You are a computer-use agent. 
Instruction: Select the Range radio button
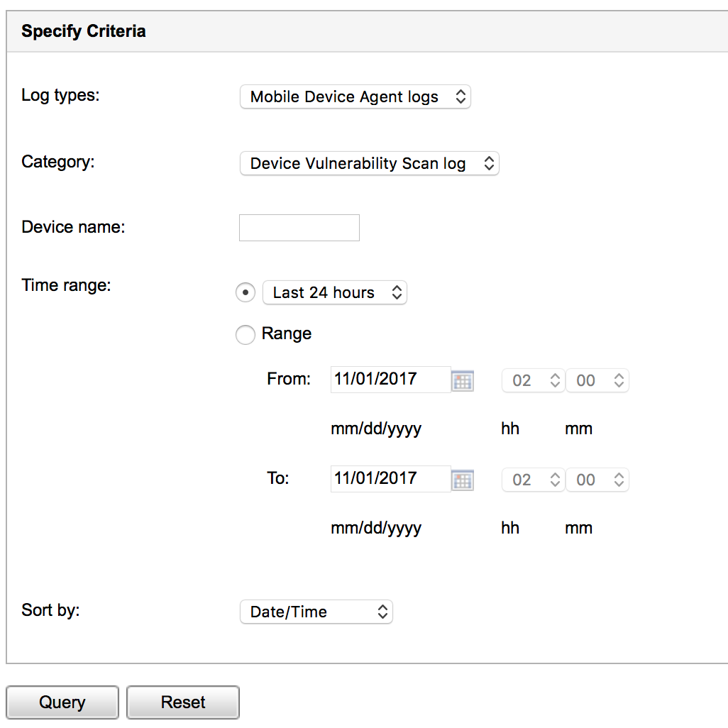click(x=245, y=335)
